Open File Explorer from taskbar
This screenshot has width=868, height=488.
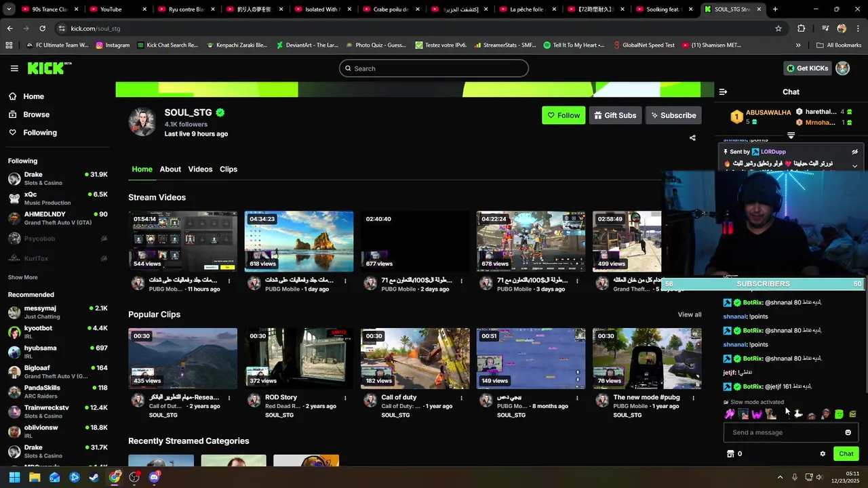point(35,477)
